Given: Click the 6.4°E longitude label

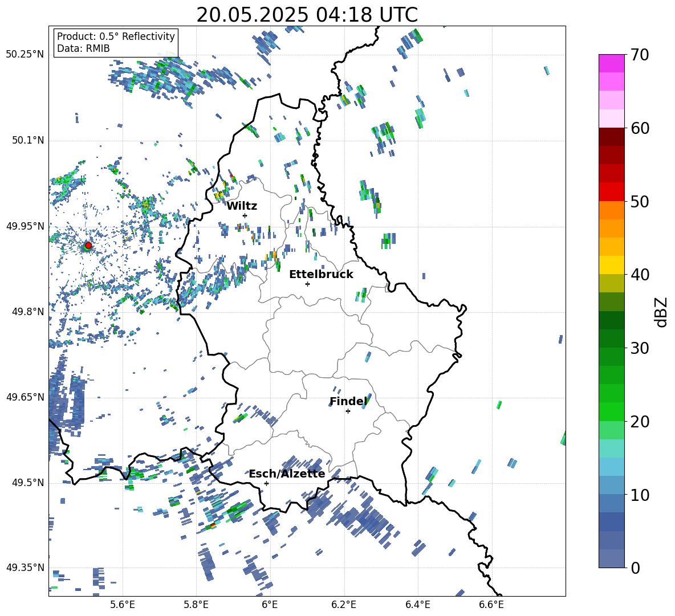Looking at the screenshot, I should point(417,606).
